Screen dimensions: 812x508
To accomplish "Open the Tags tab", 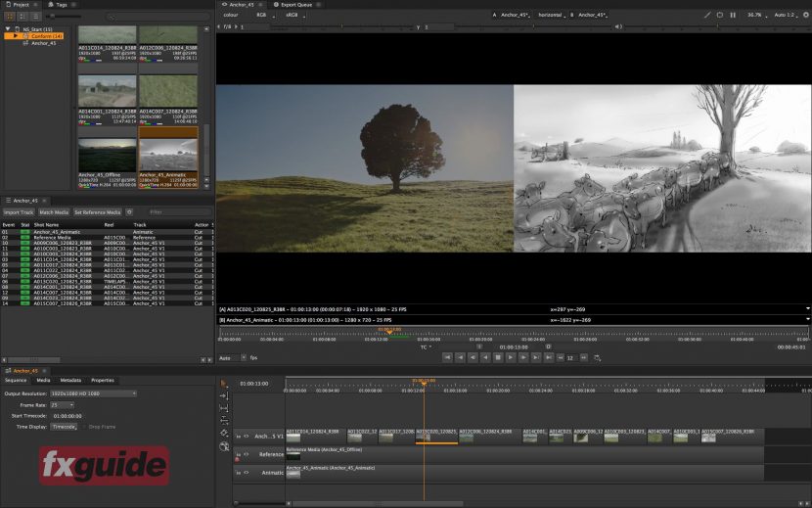I will (61, 4).
